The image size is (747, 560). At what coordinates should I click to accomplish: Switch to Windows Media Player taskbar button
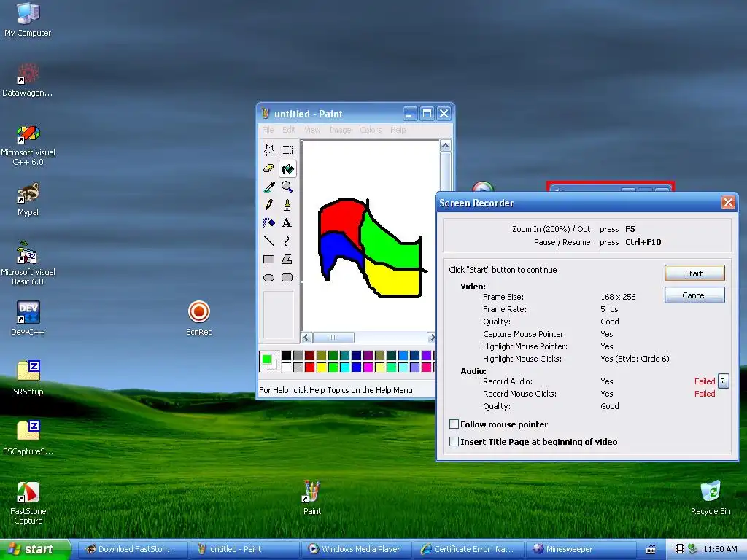click(x=355, y=550)
